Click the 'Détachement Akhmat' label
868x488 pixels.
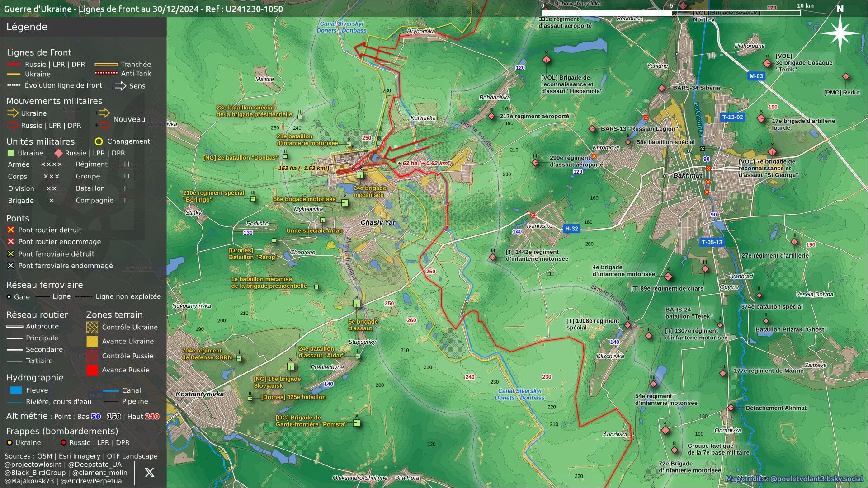tap(776, 408)
